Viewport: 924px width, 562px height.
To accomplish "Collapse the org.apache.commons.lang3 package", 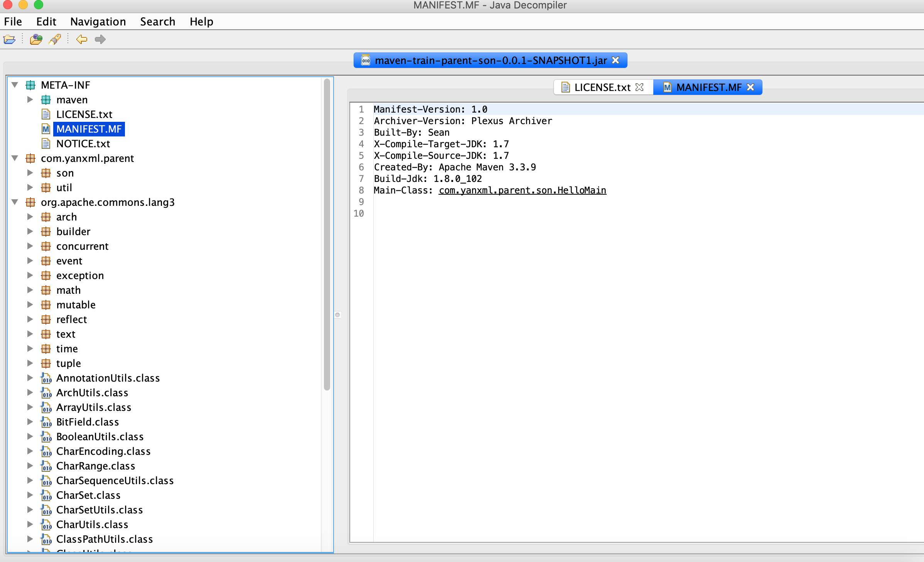I will [15, 202].
